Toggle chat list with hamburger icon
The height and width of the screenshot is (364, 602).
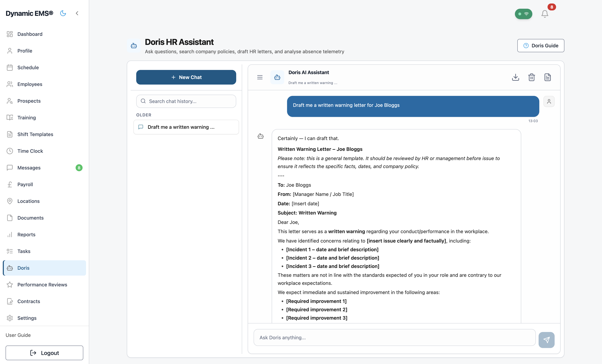click(260, 77)
